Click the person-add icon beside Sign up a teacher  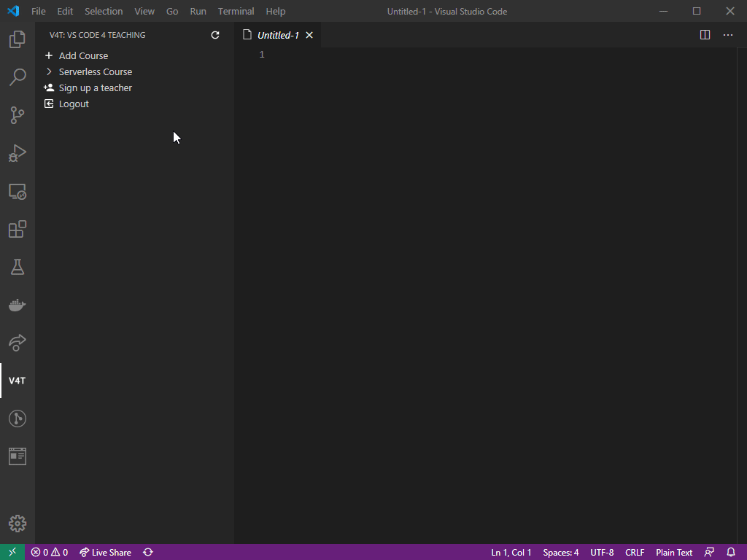(x=49, y=87)
